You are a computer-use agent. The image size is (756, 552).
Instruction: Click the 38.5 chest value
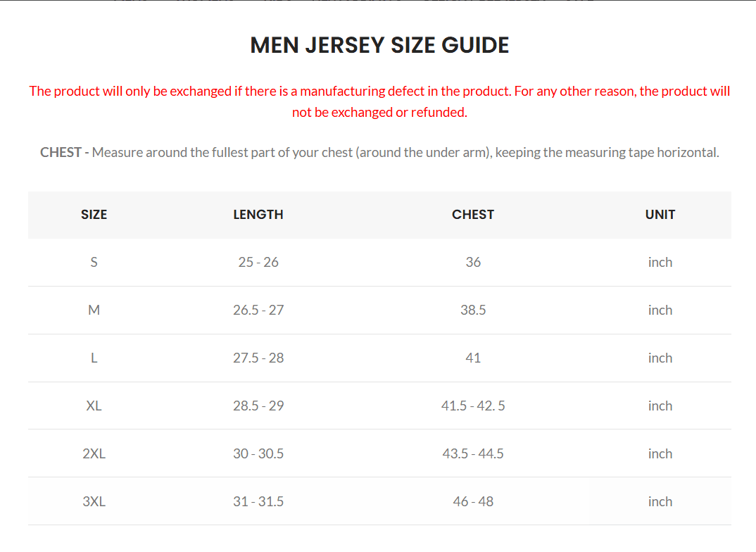coord(473,310)
